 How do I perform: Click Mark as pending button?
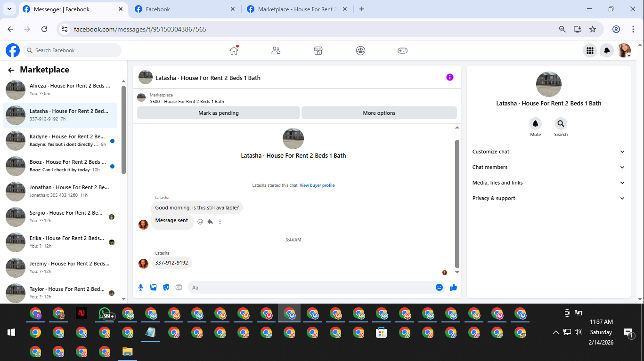[219, 113]
